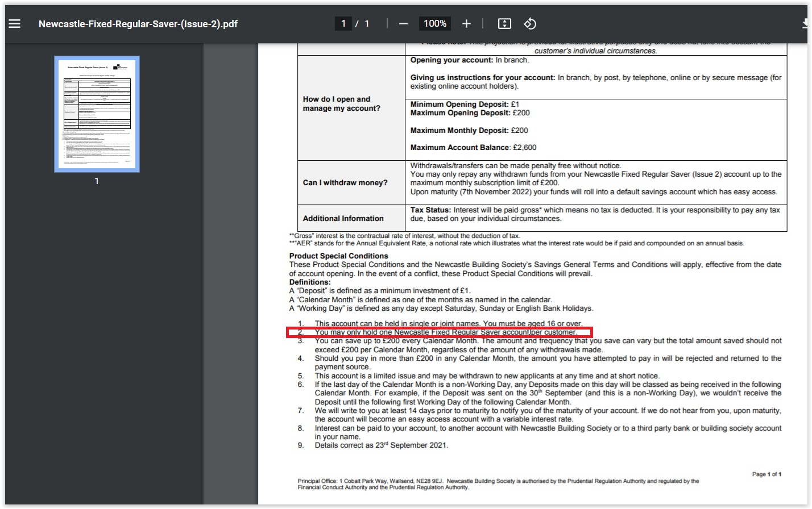Click the 'Upon maturity (7th November 2022)' line
812x509 pixels.
[x=594, y=191]
